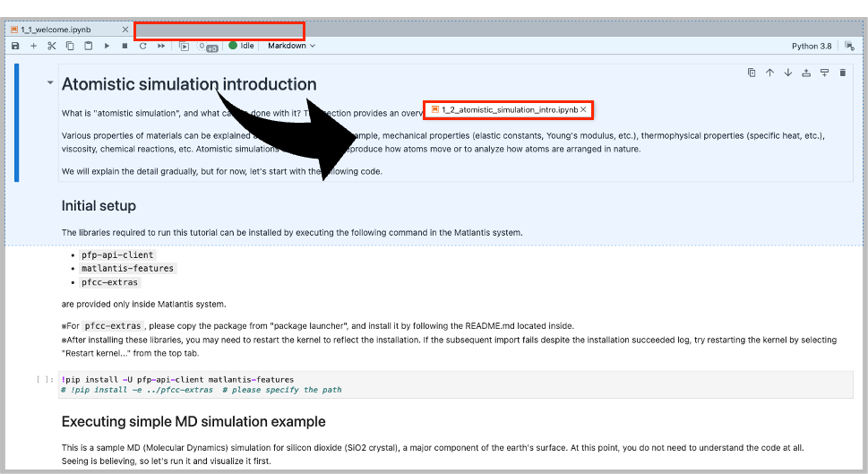The height and width of the screenshot is (474, 868).
Task: Click the Python 3.8 kernel name
Action: [812, 46]
